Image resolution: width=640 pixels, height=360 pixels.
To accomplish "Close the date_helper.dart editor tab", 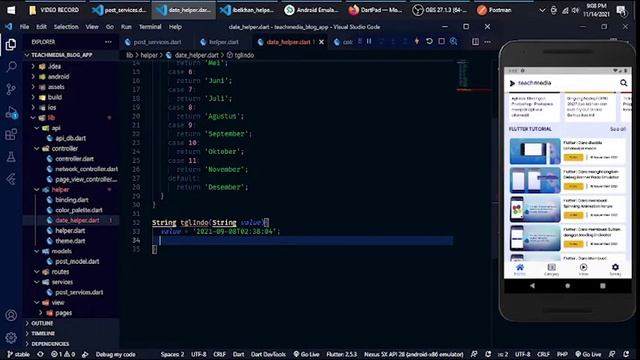I will pyautogui.click(x=322, y=42).
